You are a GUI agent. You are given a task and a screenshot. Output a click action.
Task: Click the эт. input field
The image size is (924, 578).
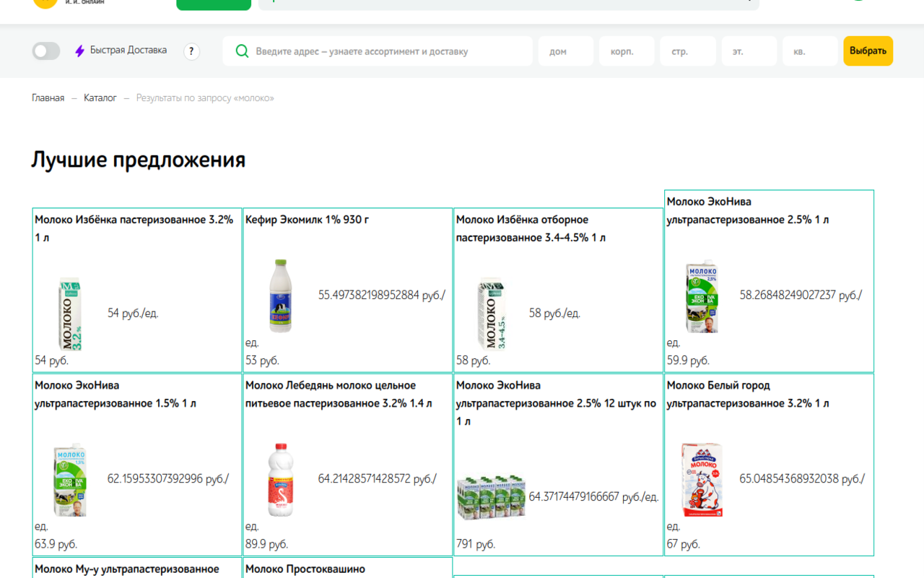tap(749, 51)
